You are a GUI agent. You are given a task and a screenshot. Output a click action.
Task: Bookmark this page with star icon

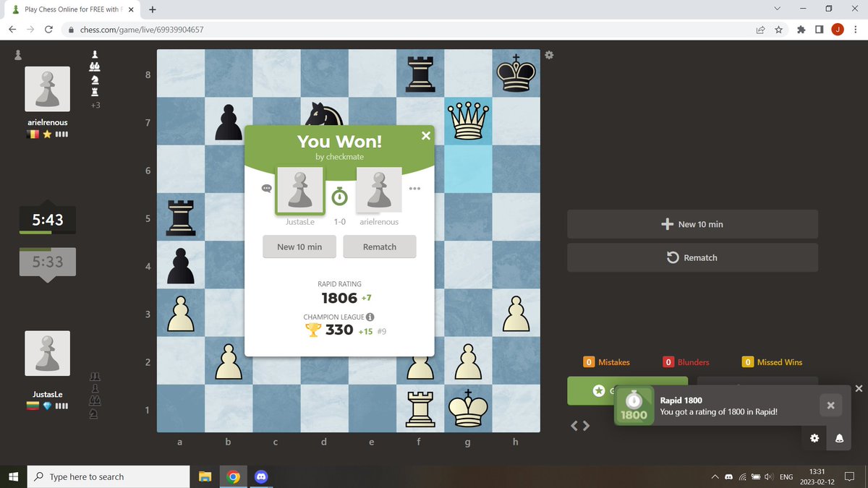coord(779,30)
